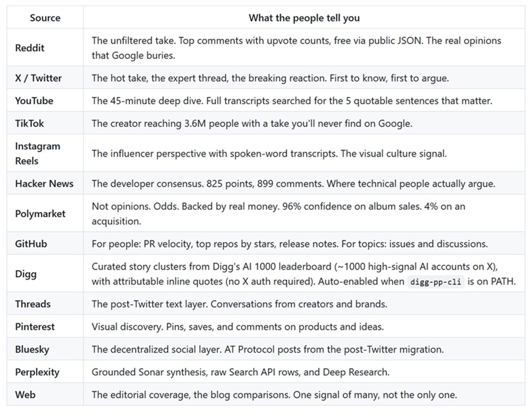Click the 'What the people tell you' header
The width and height of the screenshot is (532, 415).
[304, 18]
